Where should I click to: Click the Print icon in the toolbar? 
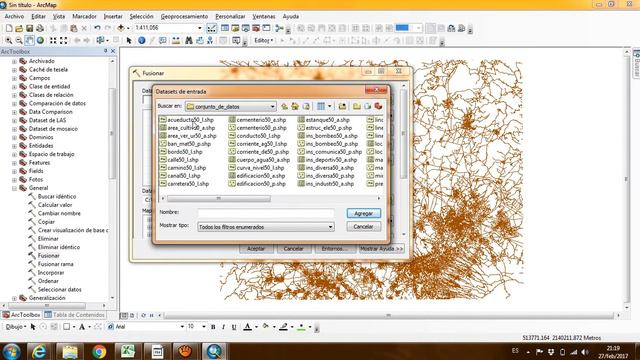coord(40,28)
